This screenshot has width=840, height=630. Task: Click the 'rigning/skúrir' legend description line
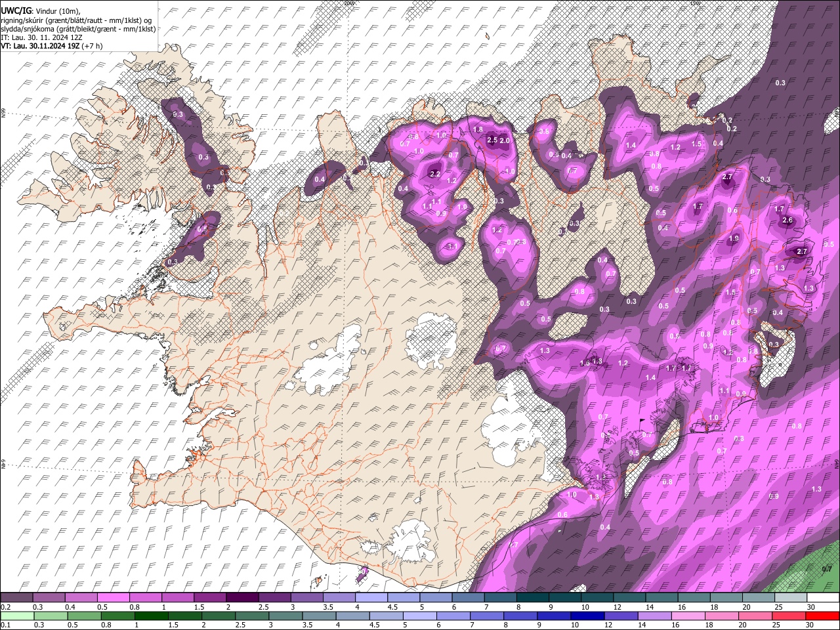[76, 20]
